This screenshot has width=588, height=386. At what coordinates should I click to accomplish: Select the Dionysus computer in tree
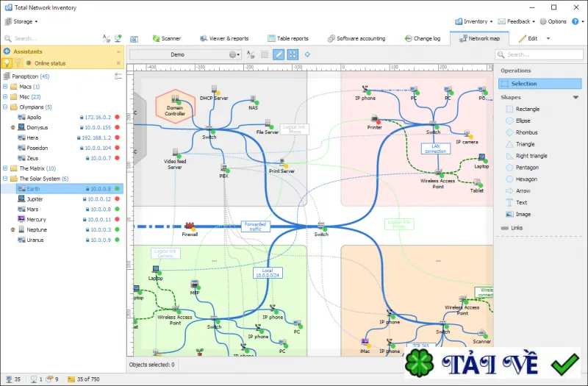(62, 127)
